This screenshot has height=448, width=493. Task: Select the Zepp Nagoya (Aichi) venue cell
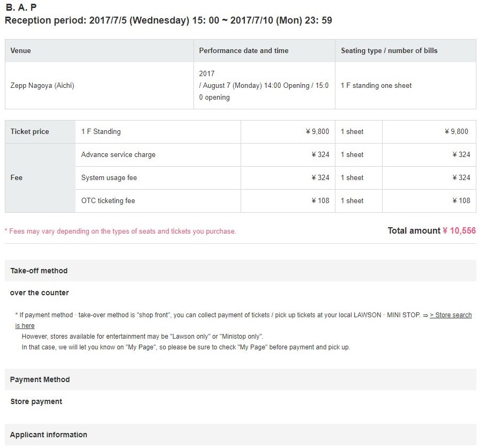click(x=42, y=86)
